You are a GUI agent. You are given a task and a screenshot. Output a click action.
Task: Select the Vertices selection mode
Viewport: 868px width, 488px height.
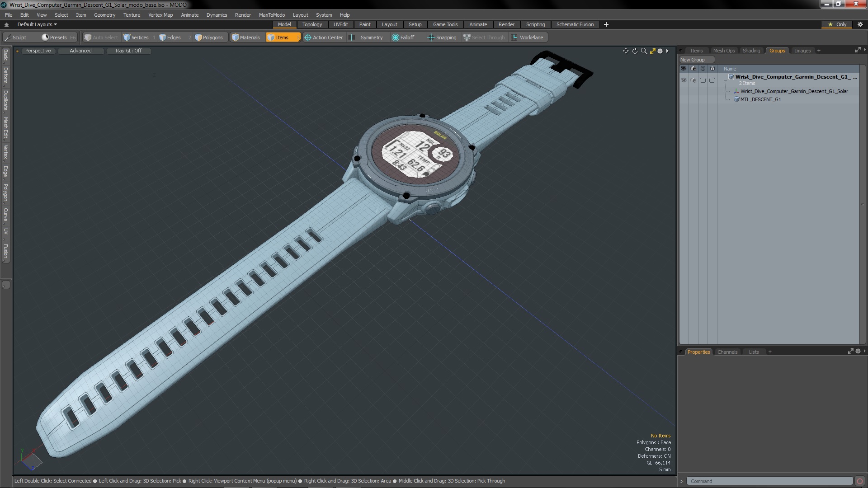[x=136, y=38]
